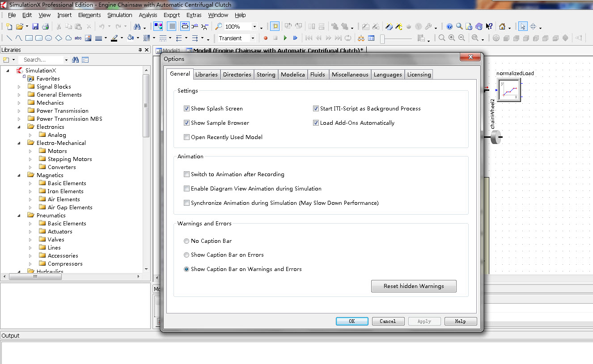Image resolution: width=593 pixels, height=364 pixels.
Task: Select the Curve drawing tool
Action: [x=19, y=38]
